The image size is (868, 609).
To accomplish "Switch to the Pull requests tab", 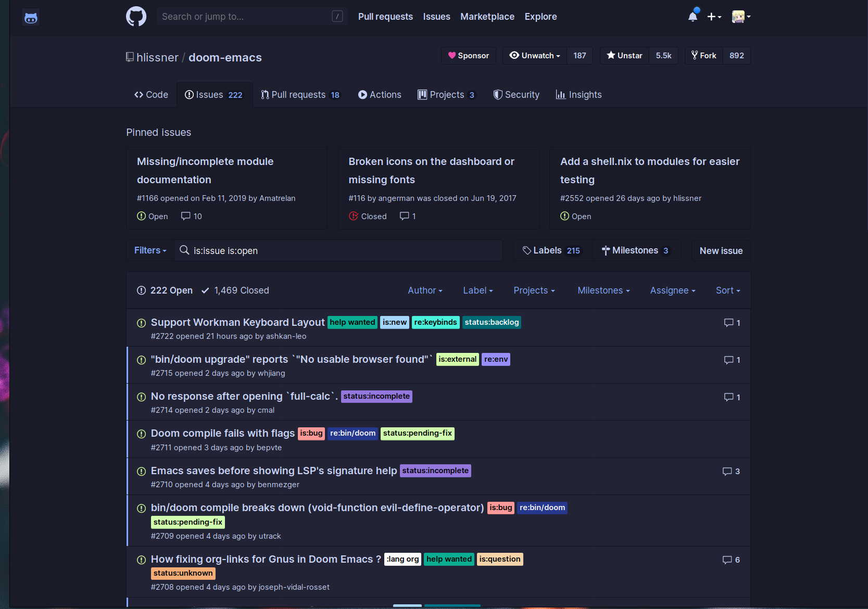I will [300, 94].
